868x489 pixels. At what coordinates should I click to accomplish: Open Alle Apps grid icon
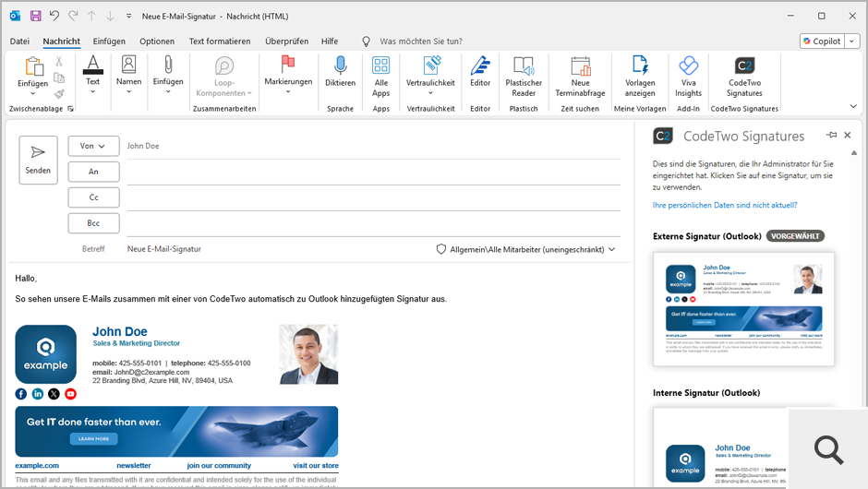pyautogui.click(x=380, y=77)
